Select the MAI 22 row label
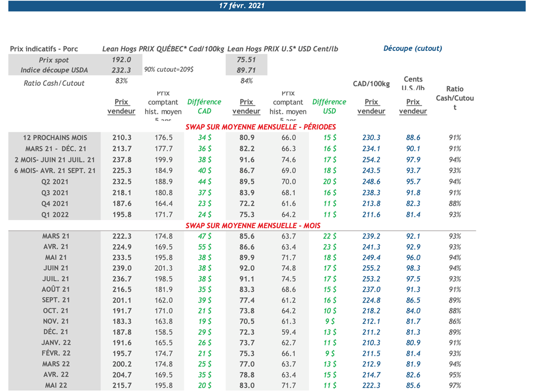 pyautogui.click(x=55, y=385)
